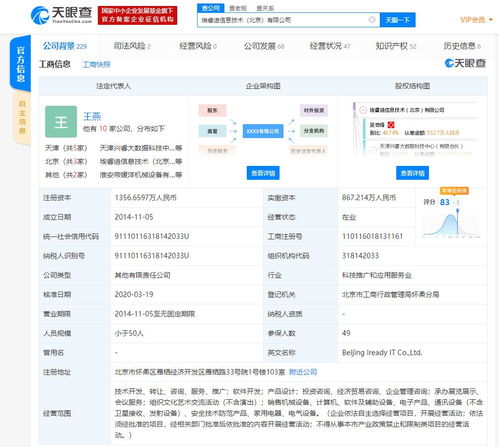The height and width of the screenshot is (447, 499).
Task: Select the 工商信息 section heading
Action: pos(55,64)
